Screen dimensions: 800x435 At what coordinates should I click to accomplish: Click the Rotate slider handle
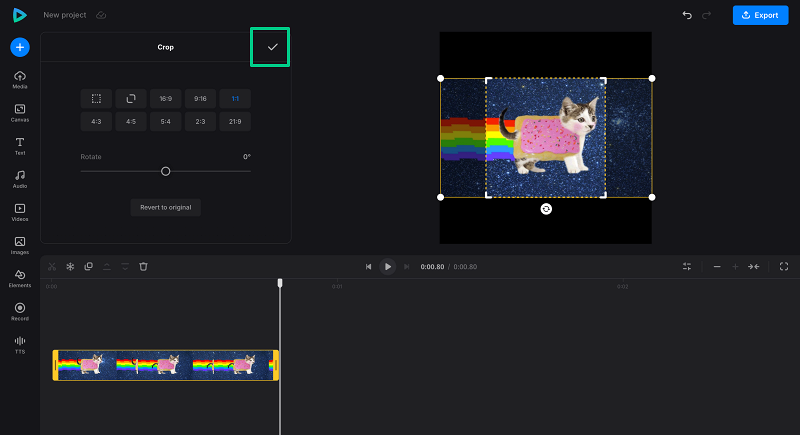click(x=166, y=171)
